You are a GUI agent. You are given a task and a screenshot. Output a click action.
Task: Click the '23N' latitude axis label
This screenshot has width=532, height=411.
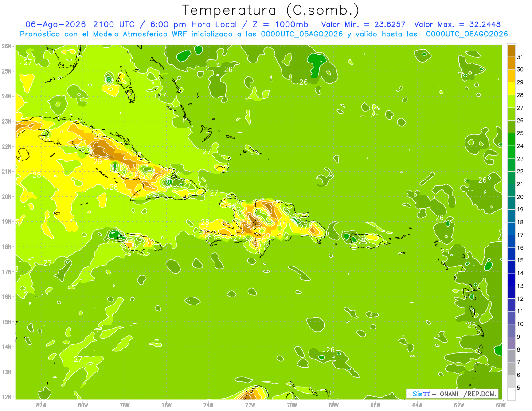[7, 121]
